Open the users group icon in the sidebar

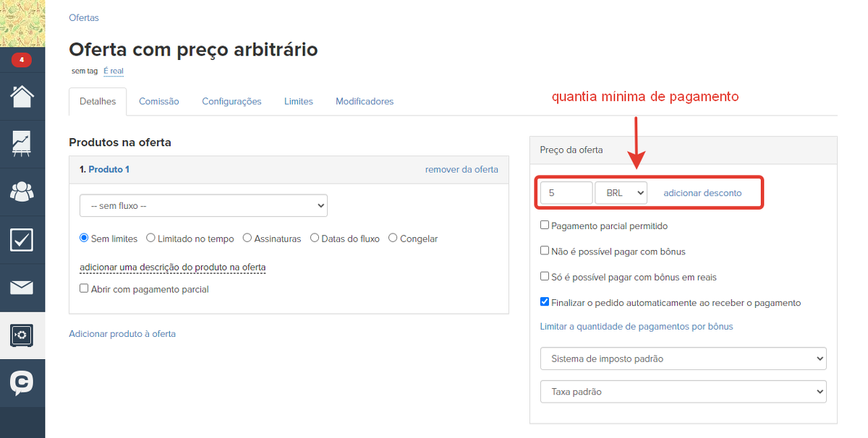(x=22, y=192)
